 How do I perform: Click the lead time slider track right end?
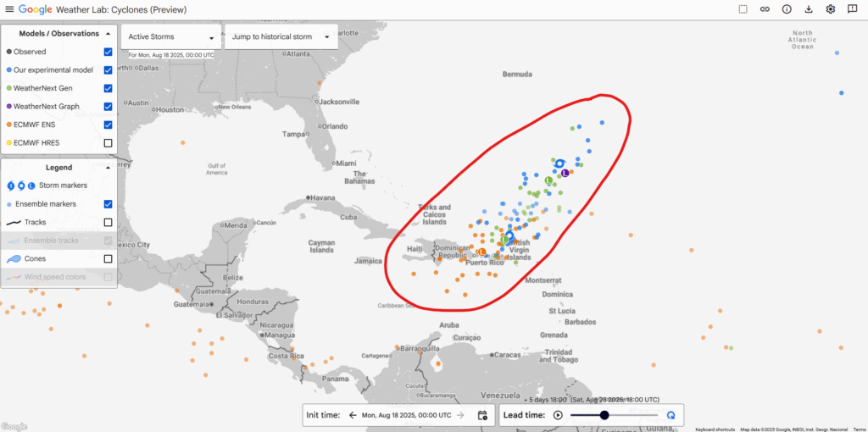(x=657, y=415)
